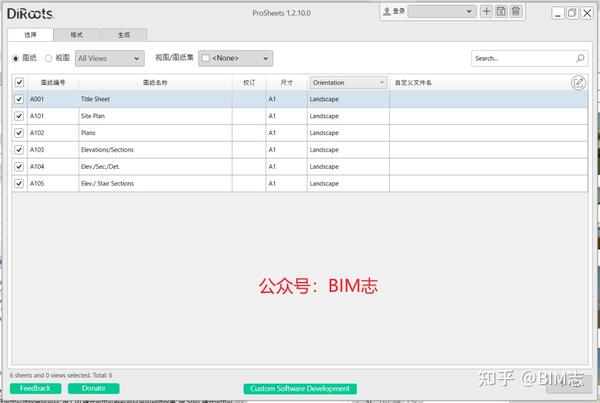
Task: Click the sheet name column header
Action: pyautogui.click(x=155, y=82)
